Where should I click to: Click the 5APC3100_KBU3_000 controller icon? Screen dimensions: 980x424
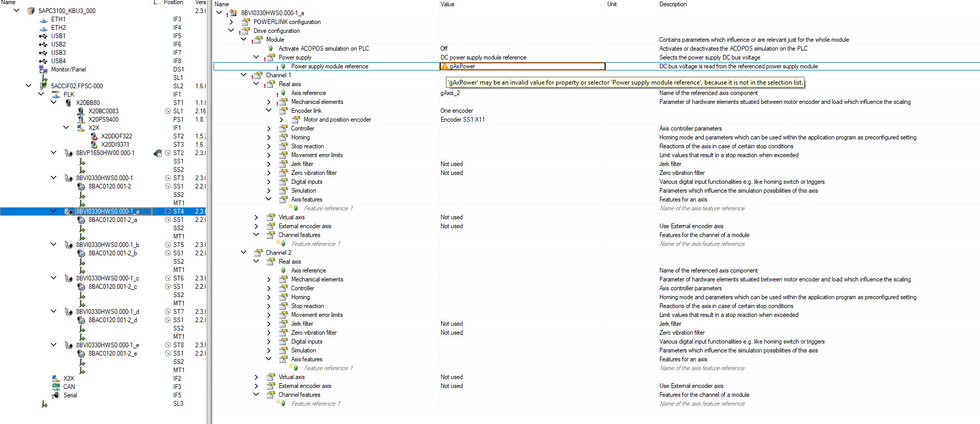click(31, 11)
